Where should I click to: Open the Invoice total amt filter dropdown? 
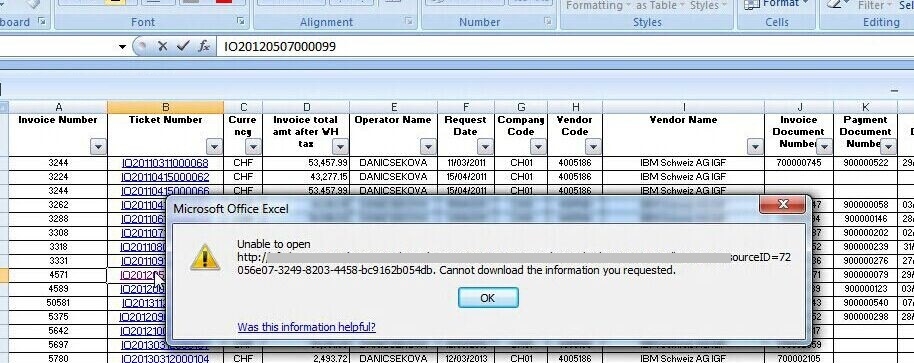(340, 147)
